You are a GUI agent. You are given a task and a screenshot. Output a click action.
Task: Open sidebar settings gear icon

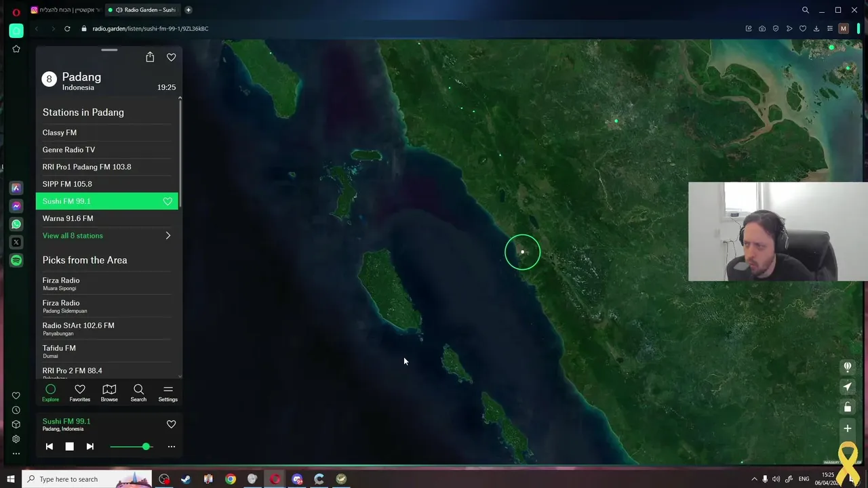(16, 439)
